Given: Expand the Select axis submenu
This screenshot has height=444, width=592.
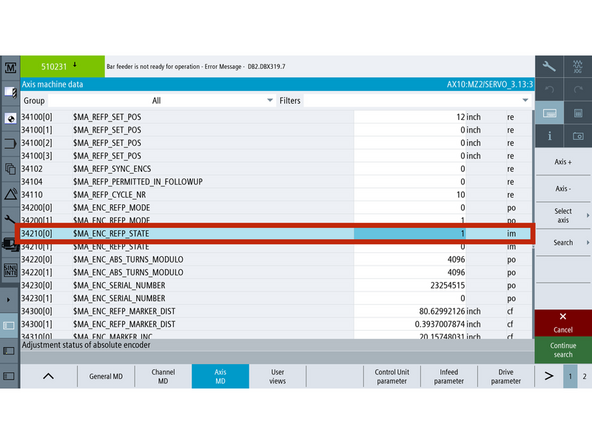Looking at the screenshot, I should tap(563, 215).
